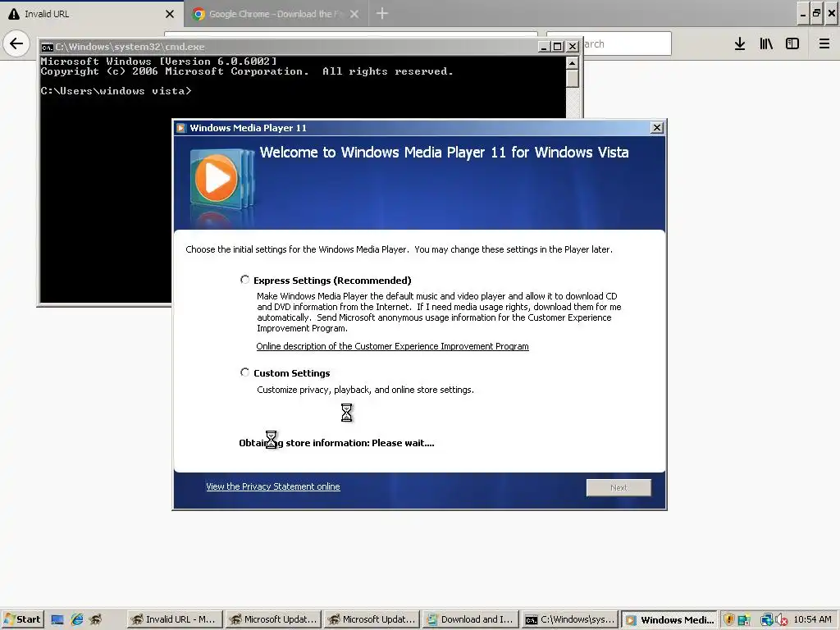Switch to Google Chrome download tab

(x=276, y=14)
